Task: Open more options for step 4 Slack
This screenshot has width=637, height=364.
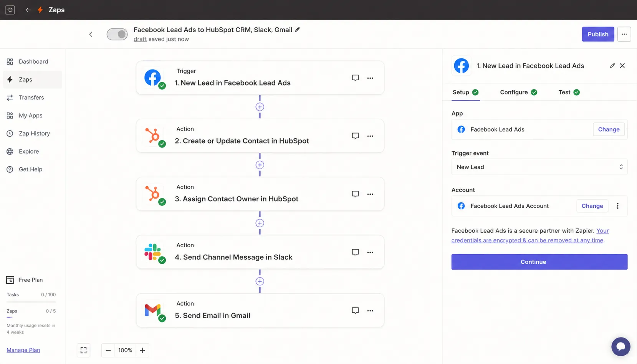Action: tap(370, 252)
